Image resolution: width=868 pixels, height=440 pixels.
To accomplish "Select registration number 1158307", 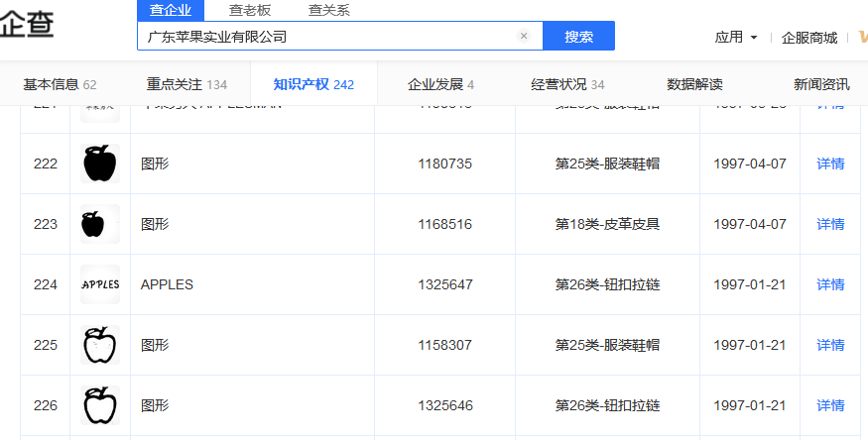I will [x=445, y=345].
